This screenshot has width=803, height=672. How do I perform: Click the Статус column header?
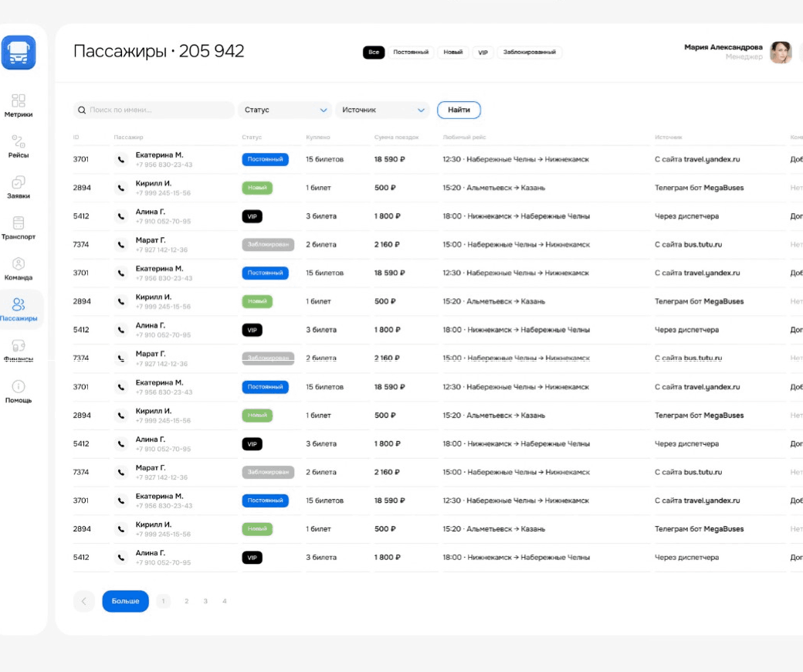click(x=252, y=137)
